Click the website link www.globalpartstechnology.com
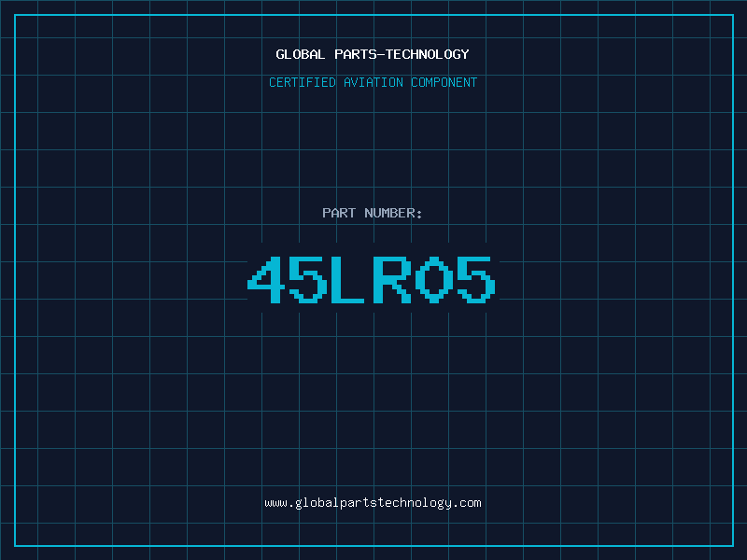Viewport: 747px width, 560px height. point(373,503)
